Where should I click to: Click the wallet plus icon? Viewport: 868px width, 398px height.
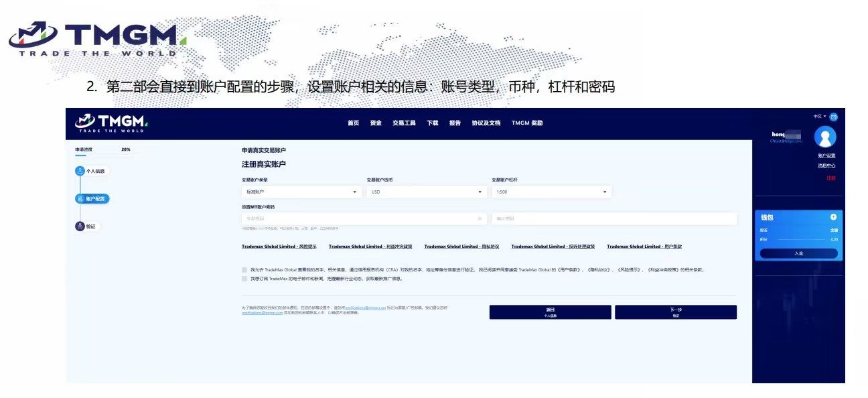tap(833, 217)
